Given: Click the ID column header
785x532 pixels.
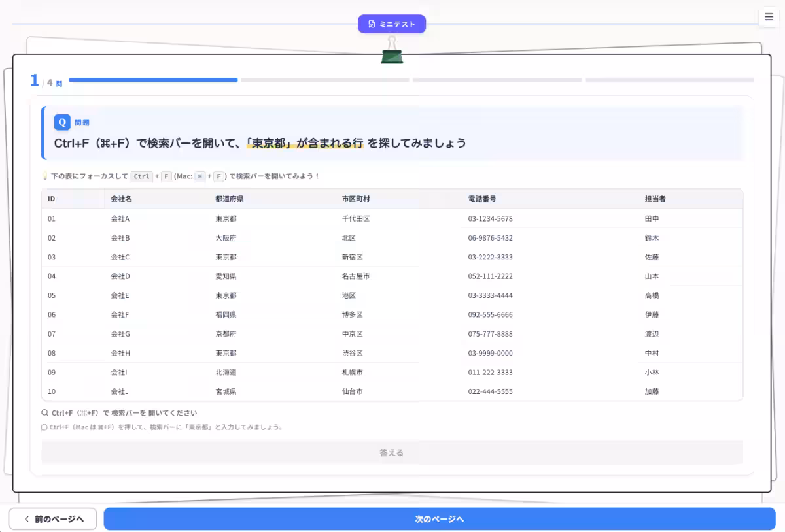Looking at the screenshot, I should coord(52,199).
